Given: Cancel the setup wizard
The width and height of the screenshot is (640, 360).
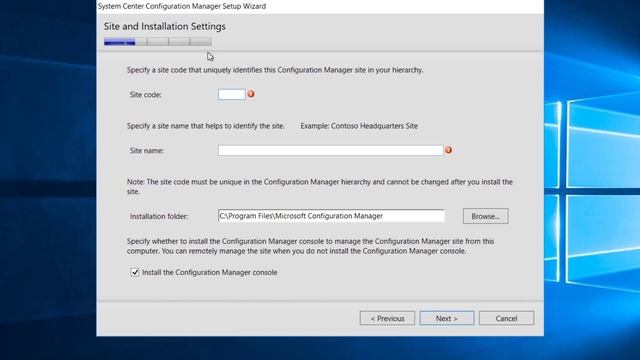Looking at the screenshot, I should (x=506, y=318).
